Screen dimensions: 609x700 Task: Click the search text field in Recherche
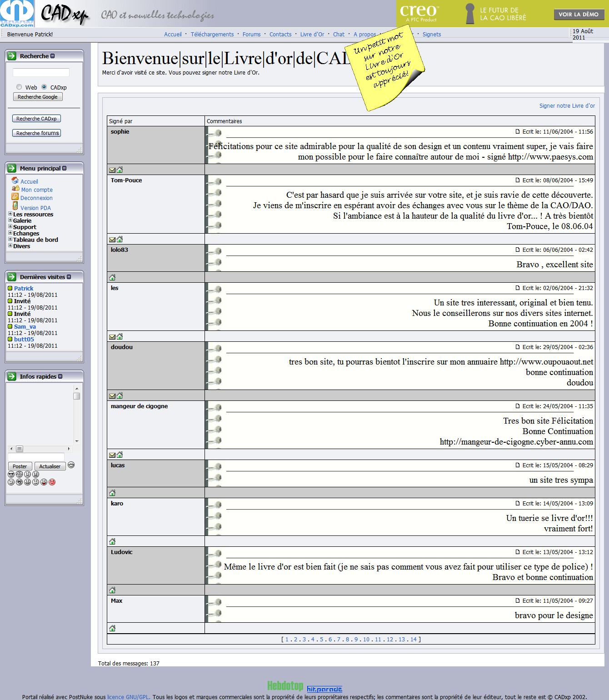[x=41, y=73]
